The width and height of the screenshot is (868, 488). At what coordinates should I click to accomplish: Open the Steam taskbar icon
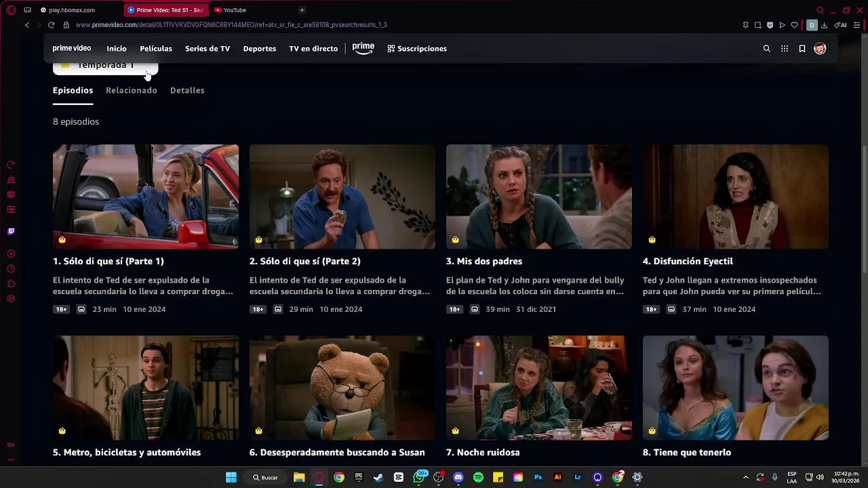pyautogui.click(x=378, y=477)
